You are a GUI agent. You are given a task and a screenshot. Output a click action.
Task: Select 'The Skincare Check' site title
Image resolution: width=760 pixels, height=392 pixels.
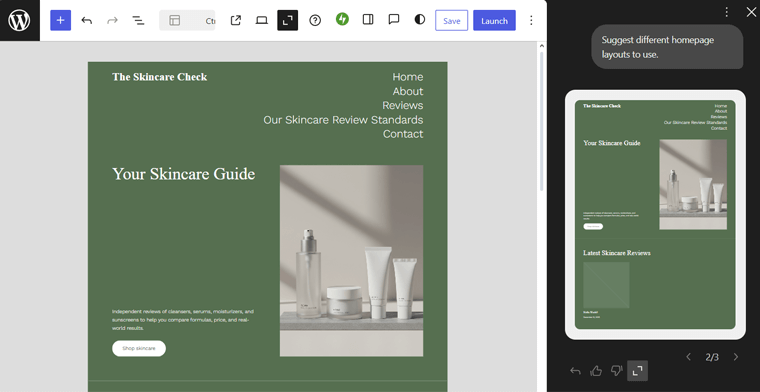pos(159,77)
